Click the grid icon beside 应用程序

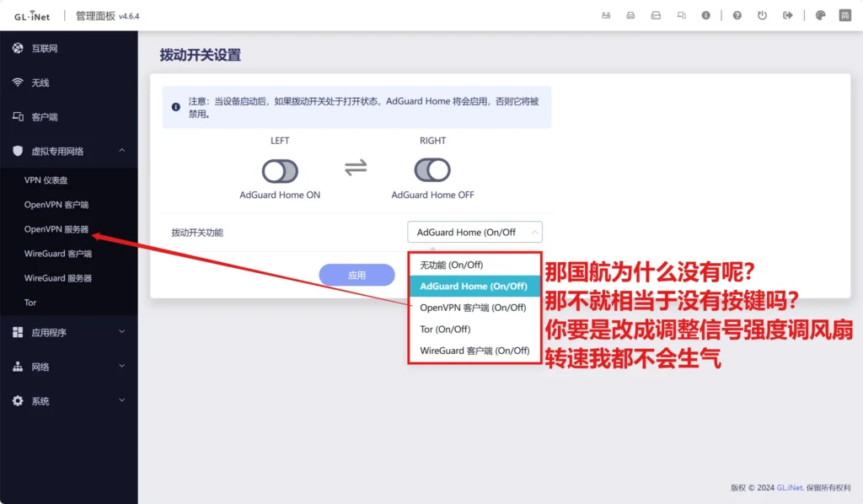coord(18,332)
